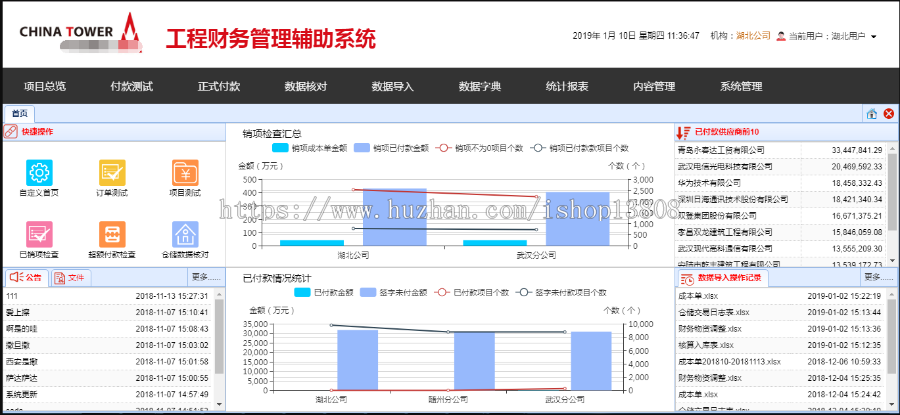This screenshot has width=900, height=415.
Task: Click amount 18,421,340.34 in supplier list
Action: [857, 199]
